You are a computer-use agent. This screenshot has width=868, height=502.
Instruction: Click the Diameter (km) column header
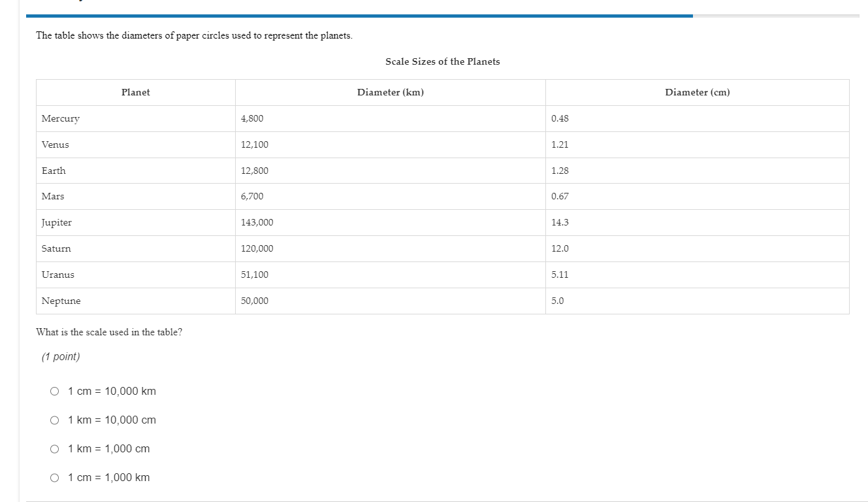(391, 92)
